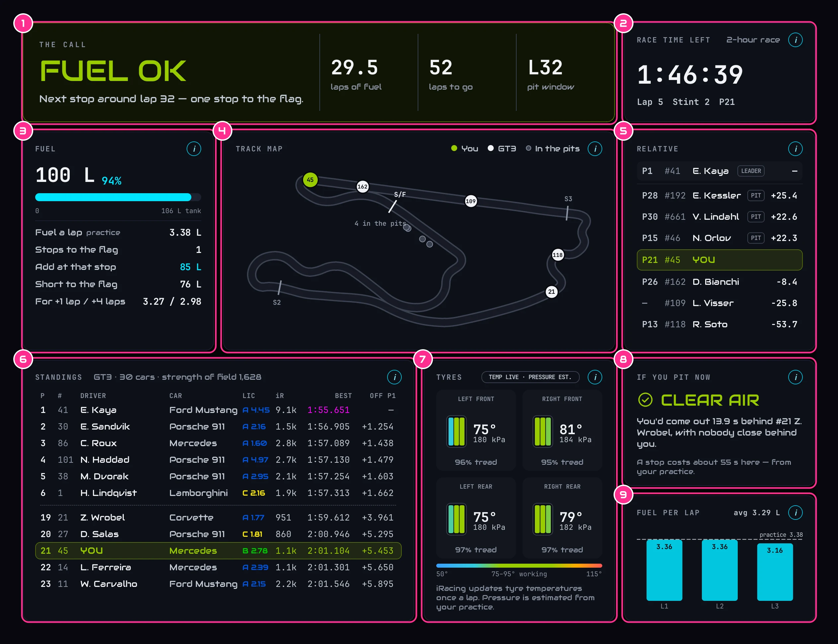Select the Z. Wrobel standings row

(x=218, y=518)
